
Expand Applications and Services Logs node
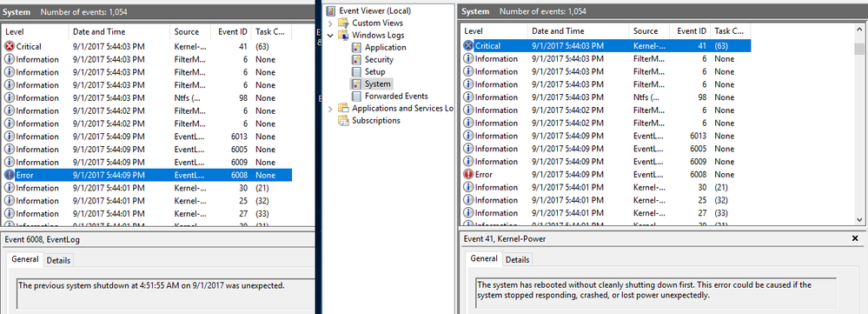point(330,109)
